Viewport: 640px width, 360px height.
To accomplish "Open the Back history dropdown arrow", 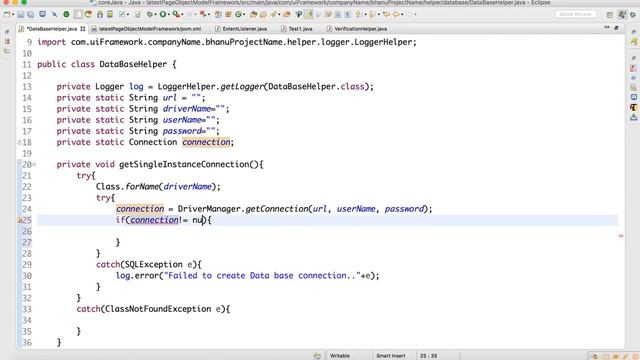I will pyautogui.click(x=402, y=15).
